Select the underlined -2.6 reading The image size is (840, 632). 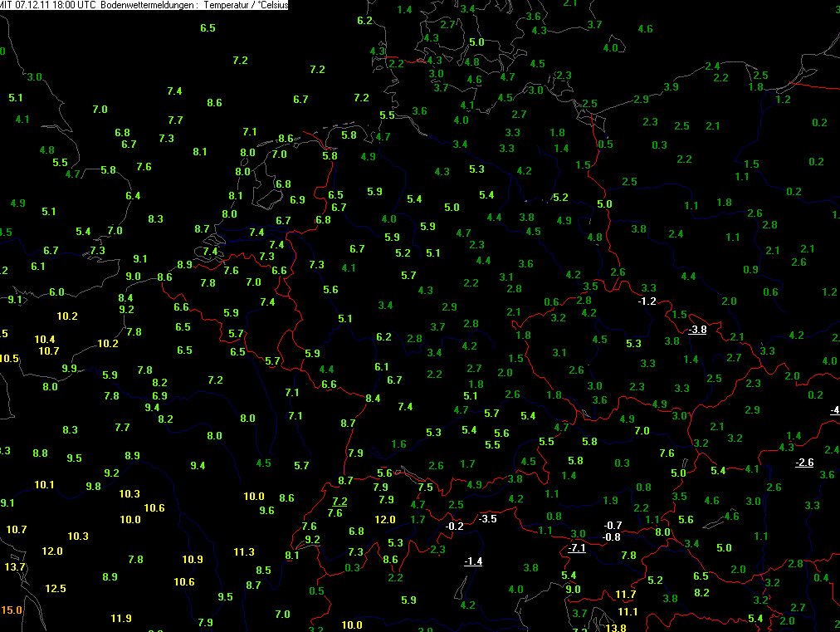point(803,462)
